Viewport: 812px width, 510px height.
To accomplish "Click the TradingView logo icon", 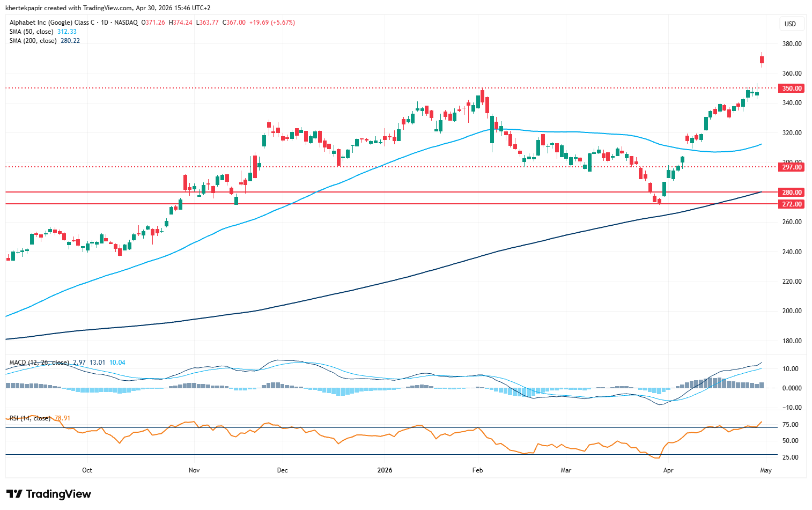I will pyautogui.click(x=14, y=494).
